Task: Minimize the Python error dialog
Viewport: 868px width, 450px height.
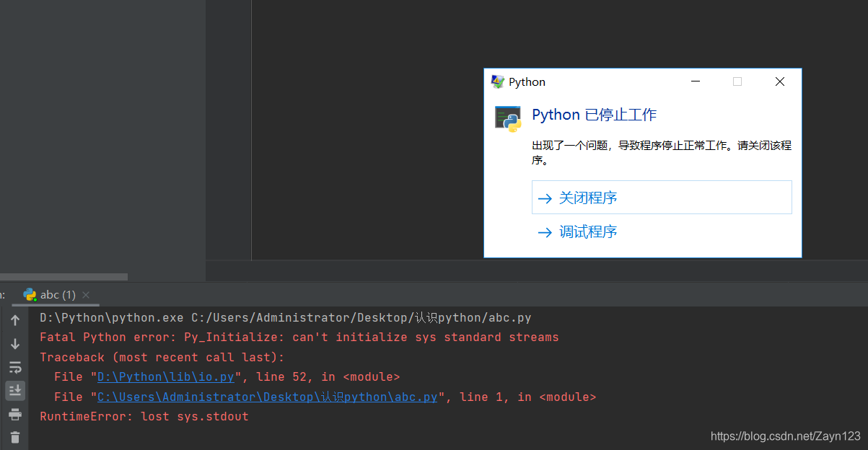Action: point(695,82)
